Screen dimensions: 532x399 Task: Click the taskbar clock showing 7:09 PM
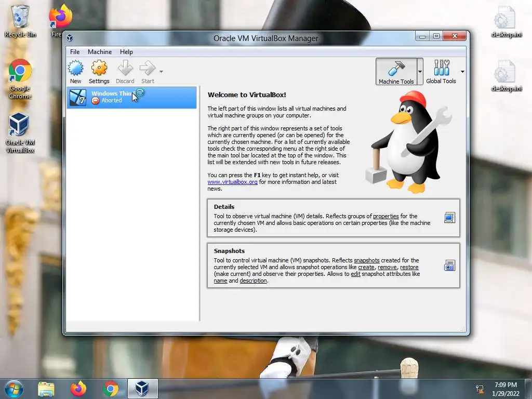506,389
